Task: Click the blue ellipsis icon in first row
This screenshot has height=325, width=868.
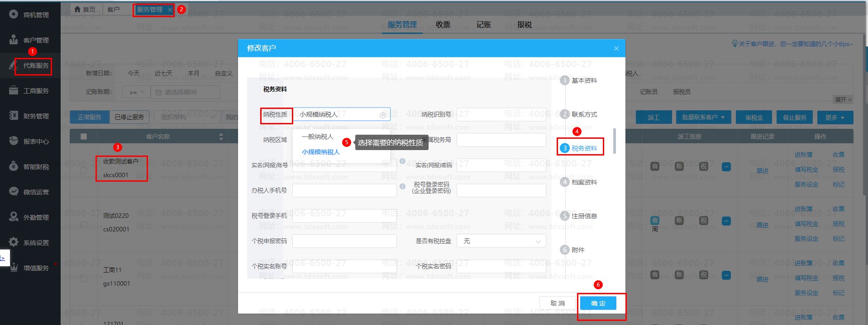Action: 726,167
